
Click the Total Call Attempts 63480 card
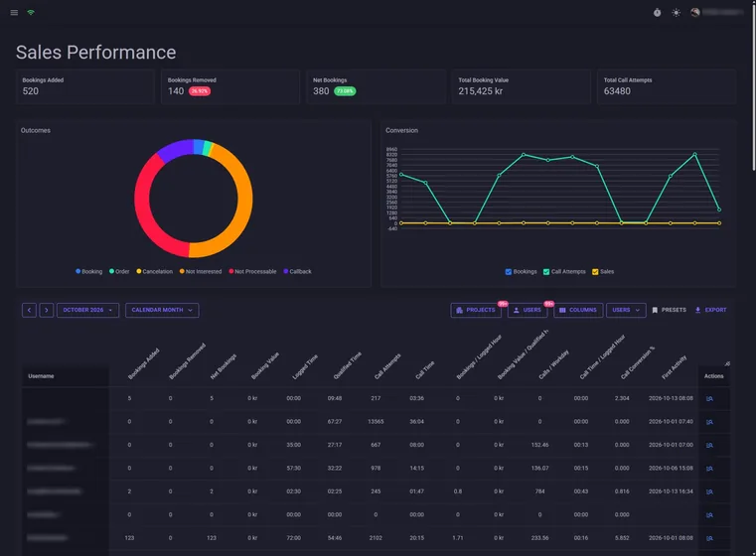tap(667, 86)
